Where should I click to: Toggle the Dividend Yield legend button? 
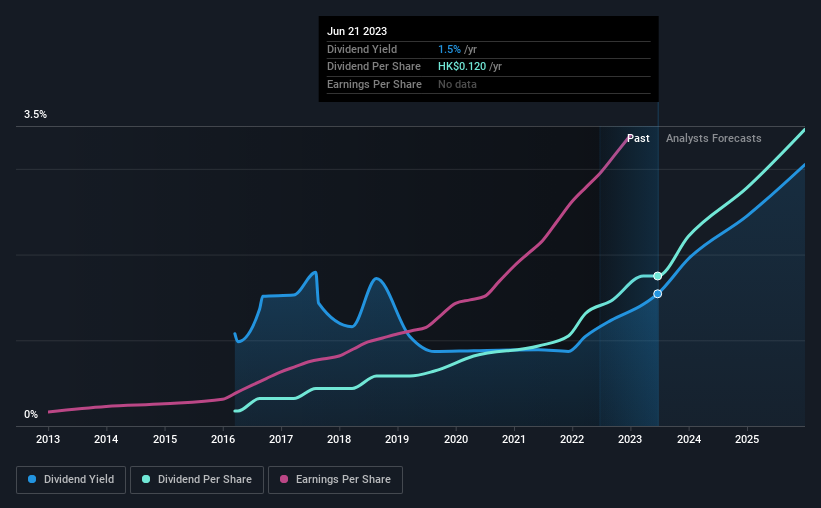(71, 480)
